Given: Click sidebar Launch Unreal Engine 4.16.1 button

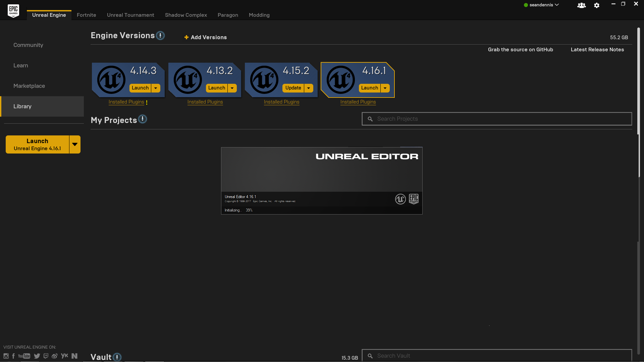Looking at the screenshot, I should 37,144.
